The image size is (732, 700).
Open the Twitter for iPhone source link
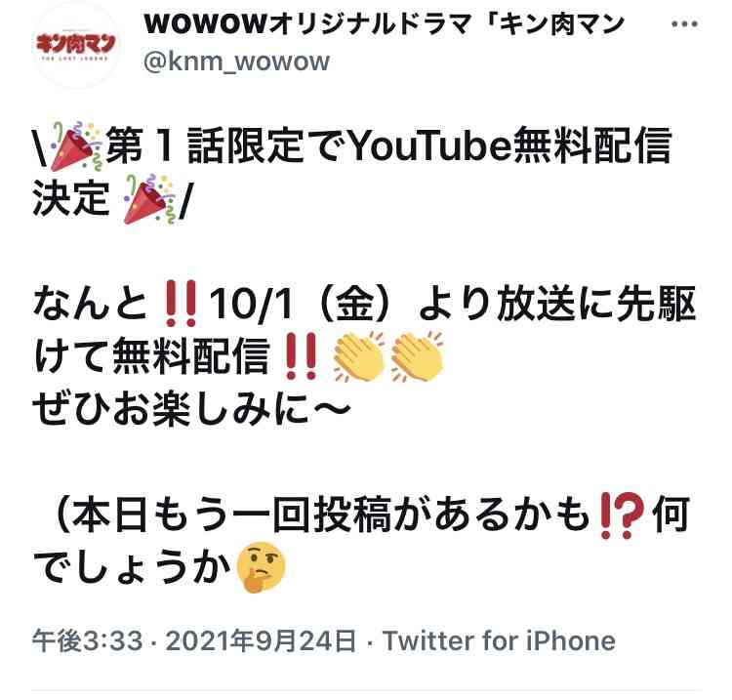tap(499, 640)
